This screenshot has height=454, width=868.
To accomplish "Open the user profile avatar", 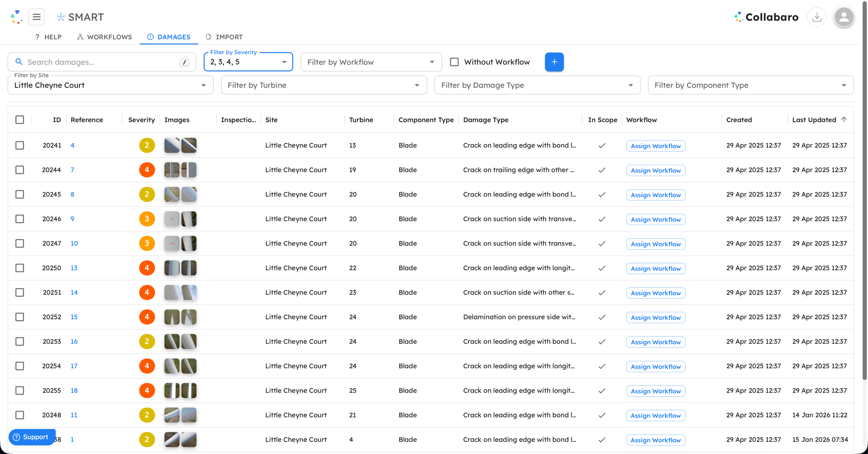I will pos(843,17).
